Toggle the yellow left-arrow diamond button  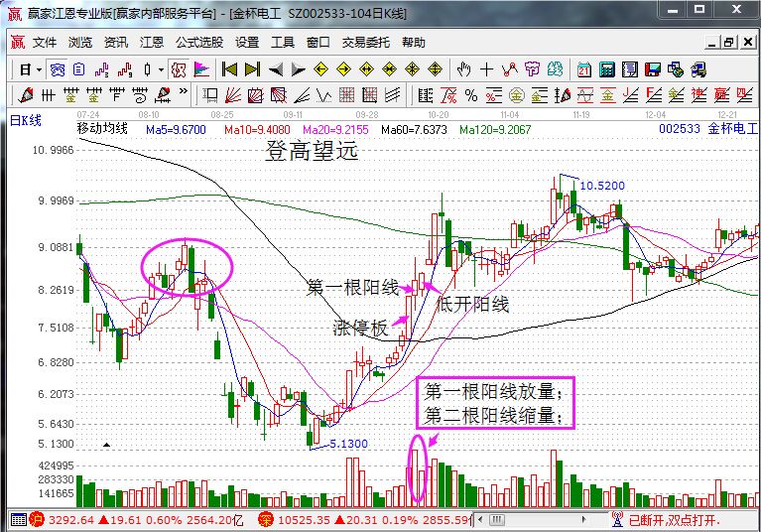[320, 69]
